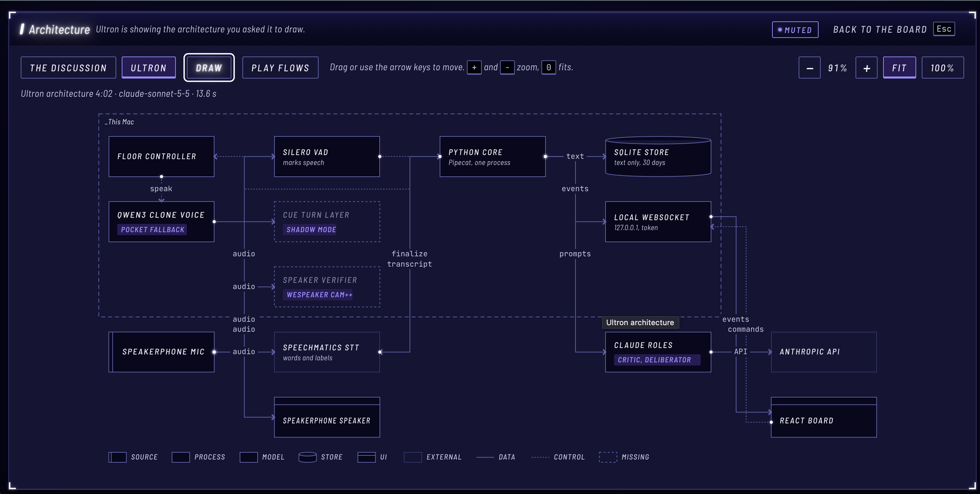This screenshot has width=980, height=494.
Task: Click the Missing dashed legend icon
Action: (608, 457)
